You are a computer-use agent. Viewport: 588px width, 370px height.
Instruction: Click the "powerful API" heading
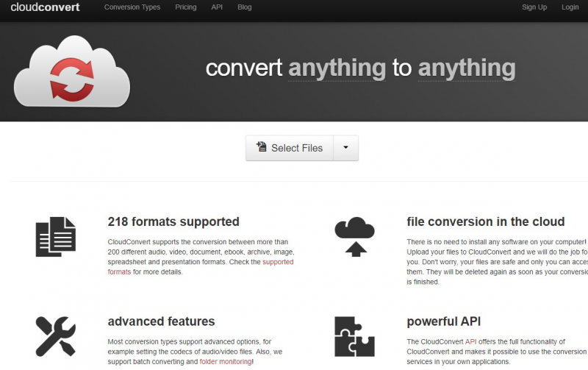tap(444, 321)
